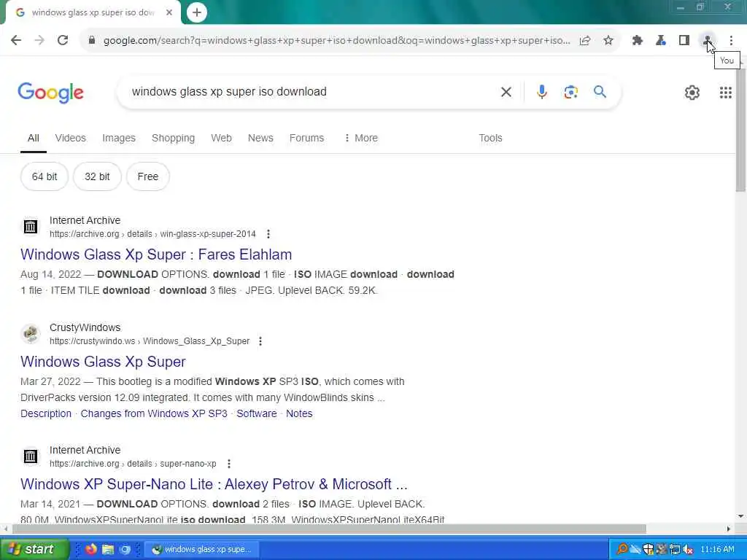Click the padlock site info icon
This screenshot has height=560, width=747.
pos(92,41)
